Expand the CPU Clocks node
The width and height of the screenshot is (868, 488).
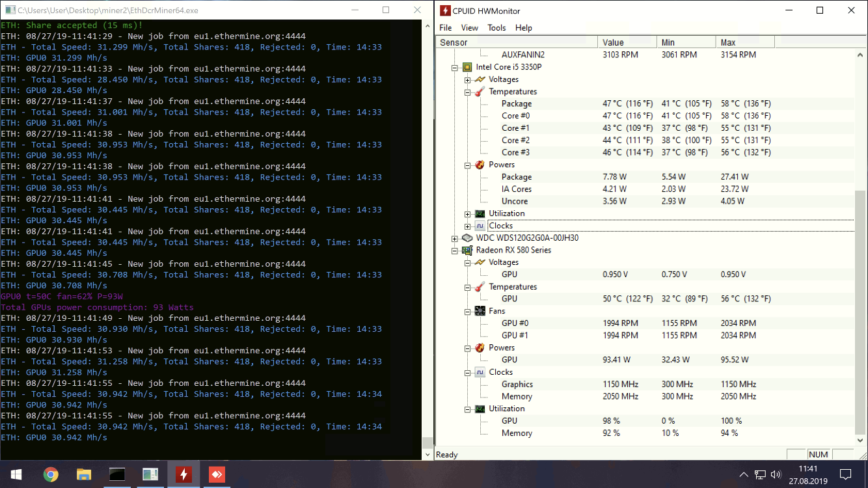pyautogui.click(x=467, y=226)
